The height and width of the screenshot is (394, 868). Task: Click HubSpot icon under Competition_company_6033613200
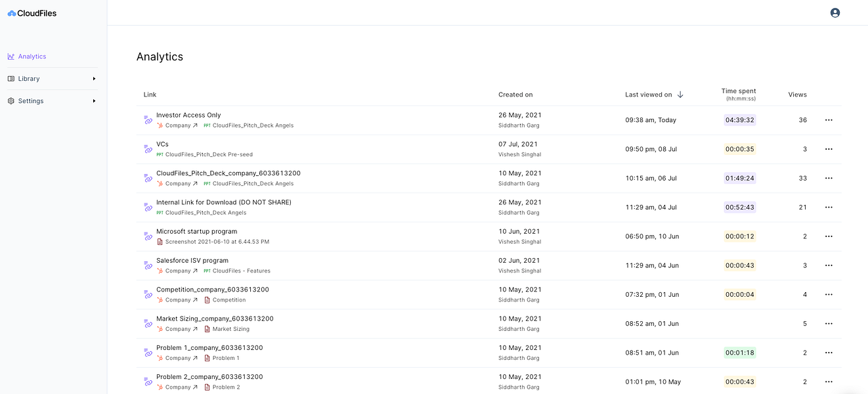click(160, 300)
